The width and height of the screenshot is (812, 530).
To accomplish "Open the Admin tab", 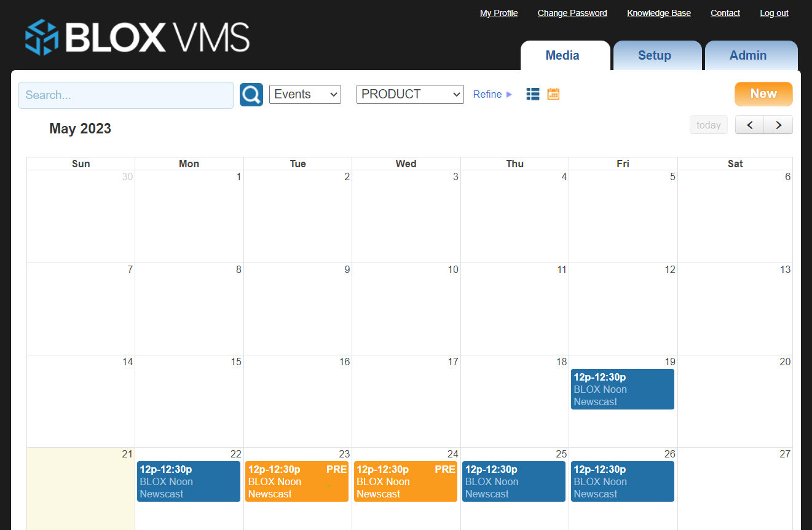I will click(x=747, y=55).
